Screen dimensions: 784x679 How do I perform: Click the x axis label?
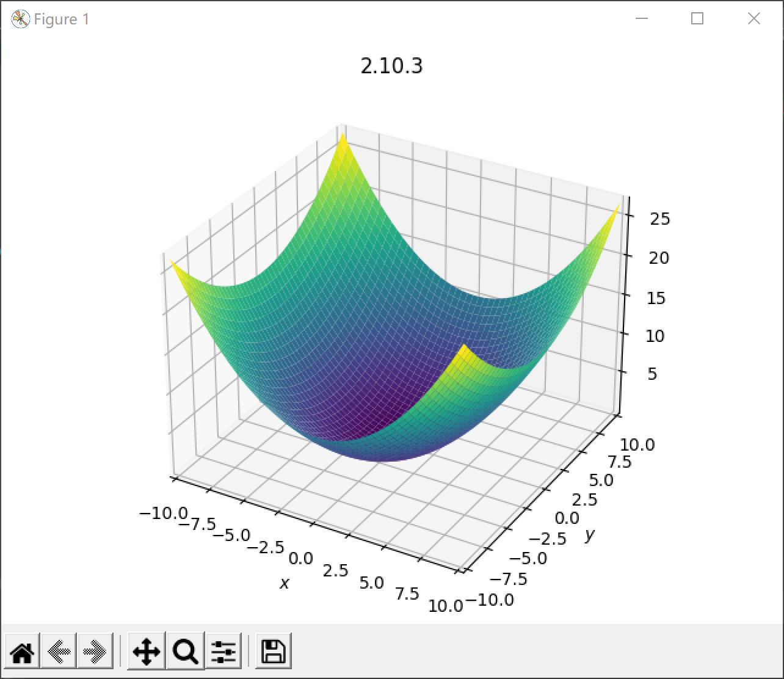click(x=284, y=584)
